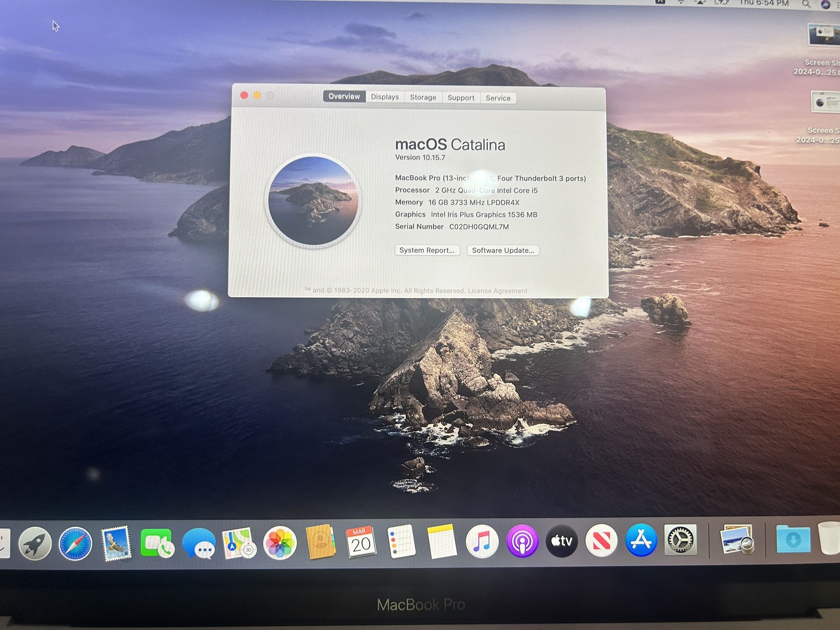Click 'Intel Iris Plus Graphics 1536 MB' text
This screenshot has height=630, width=840.
pos(484,215)
